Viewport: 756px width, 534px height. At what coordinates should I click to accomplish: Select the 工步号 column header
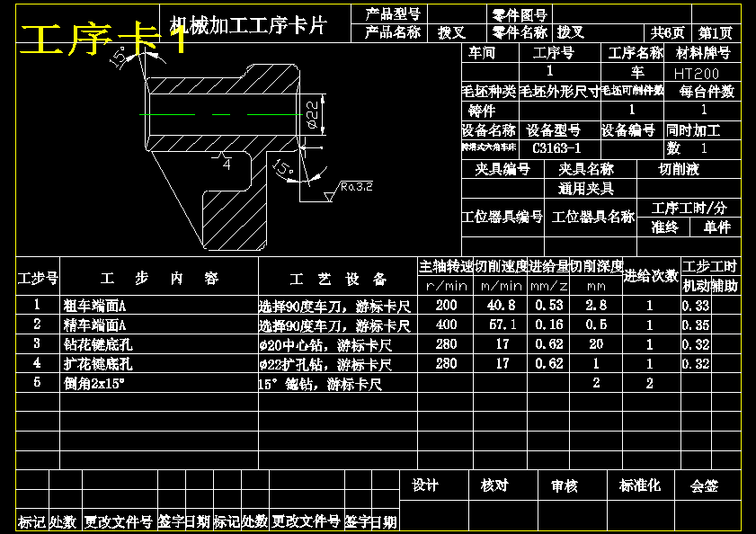[38, 279]
